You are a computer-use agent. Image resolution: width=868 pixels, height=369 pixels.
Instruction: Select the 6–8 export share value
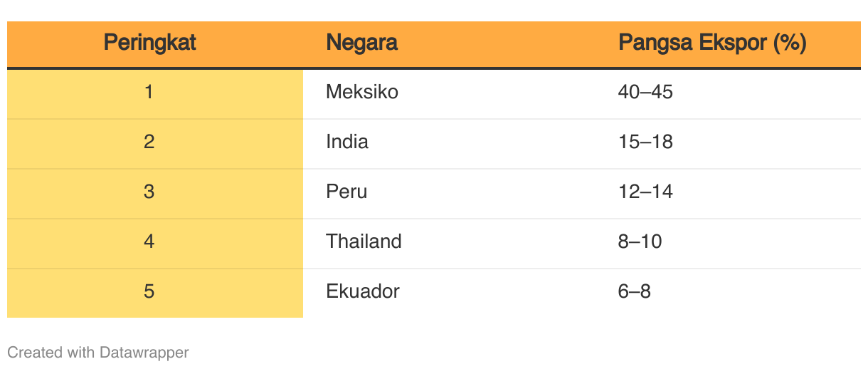point(635,291)
